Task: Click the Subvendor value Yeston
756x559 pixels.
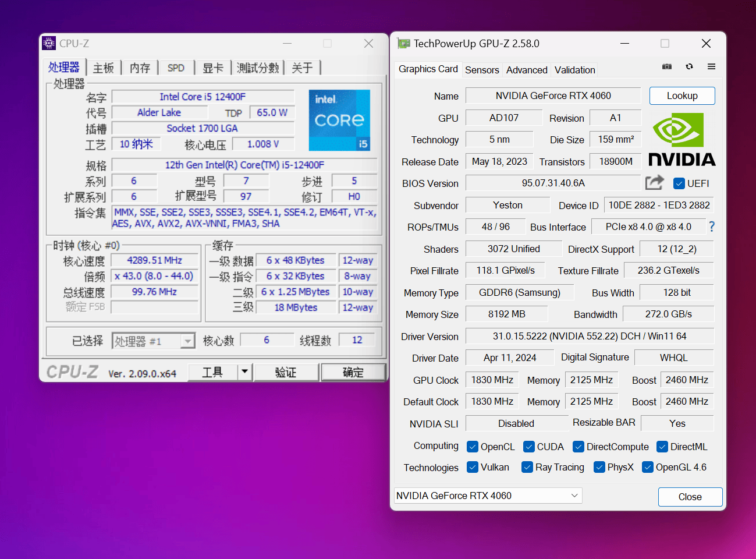Action: tap(508, 205)
